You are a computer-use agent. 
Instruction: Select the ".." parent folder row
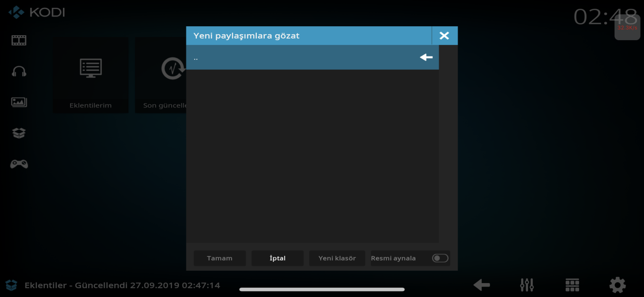[x=312, y=57]
